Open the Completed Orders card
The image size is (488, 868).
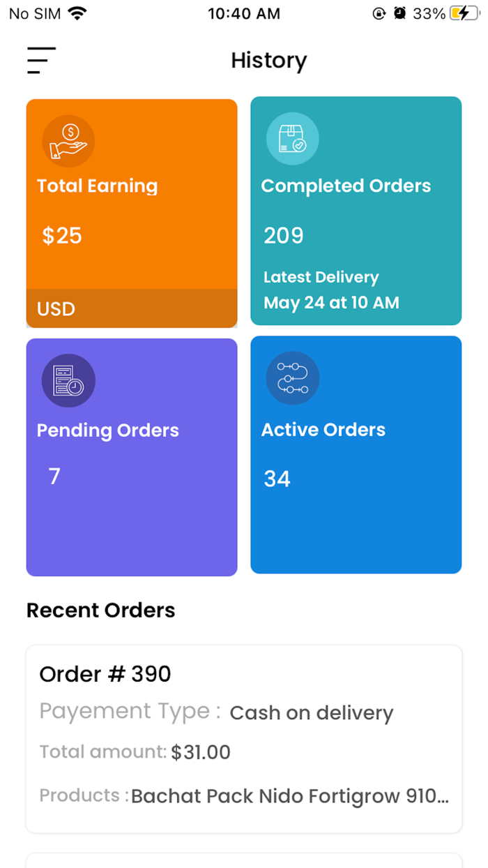[356, 211]
